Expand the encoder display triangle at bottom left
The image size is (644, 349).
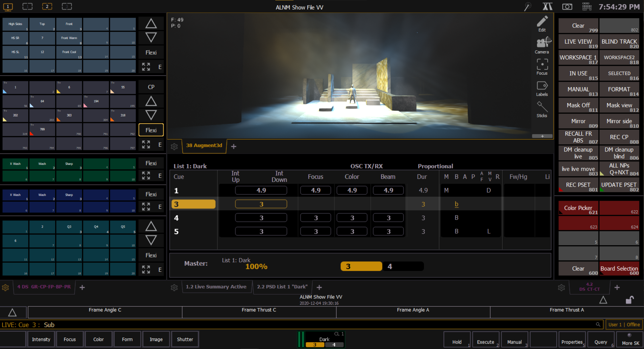pyautogui.click(x=12, y=312)
